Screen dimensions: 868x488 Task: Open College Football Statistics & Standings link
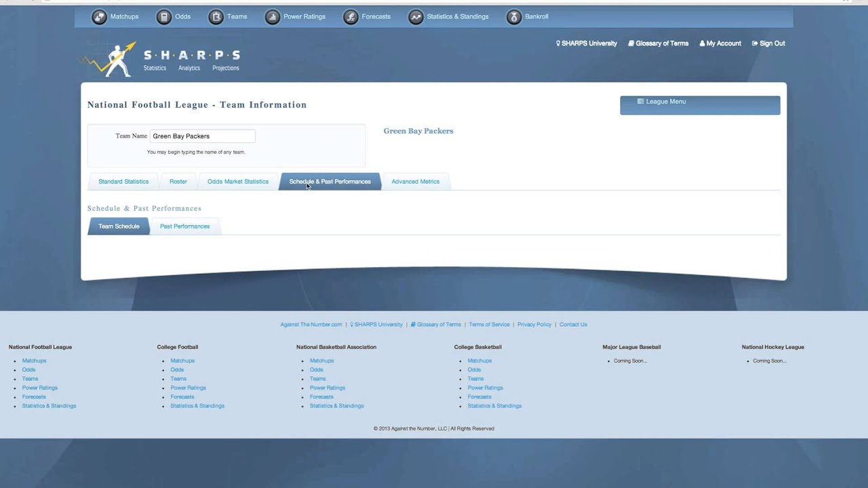pyautogui.click(x=197, y=406)
